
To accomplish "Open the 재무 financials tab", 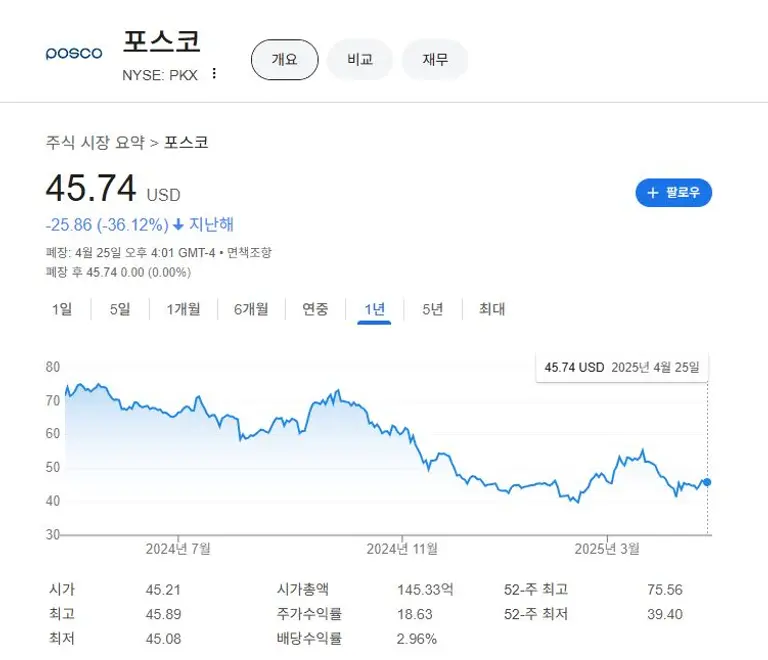I will [435, 60].
